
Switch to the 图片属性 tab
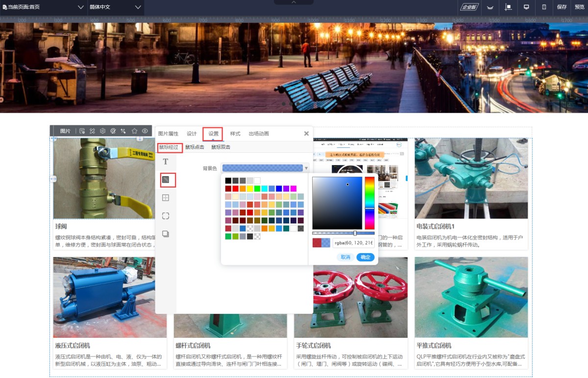click(x=168, y=134)
